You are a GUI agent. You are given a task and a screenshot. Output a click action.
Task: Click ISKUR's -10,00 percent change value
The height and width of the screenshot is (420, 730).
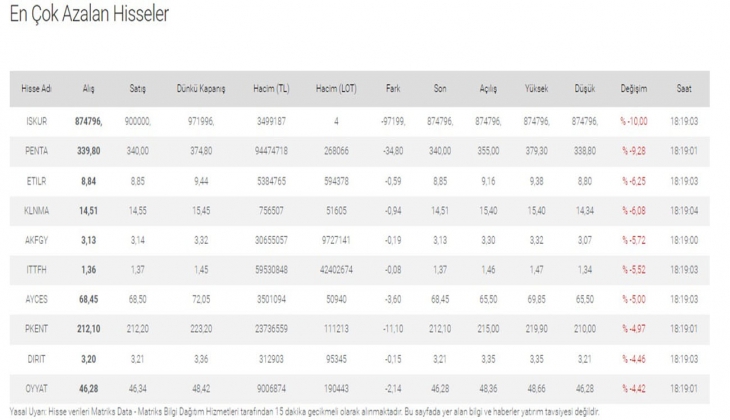click(634, 121)
